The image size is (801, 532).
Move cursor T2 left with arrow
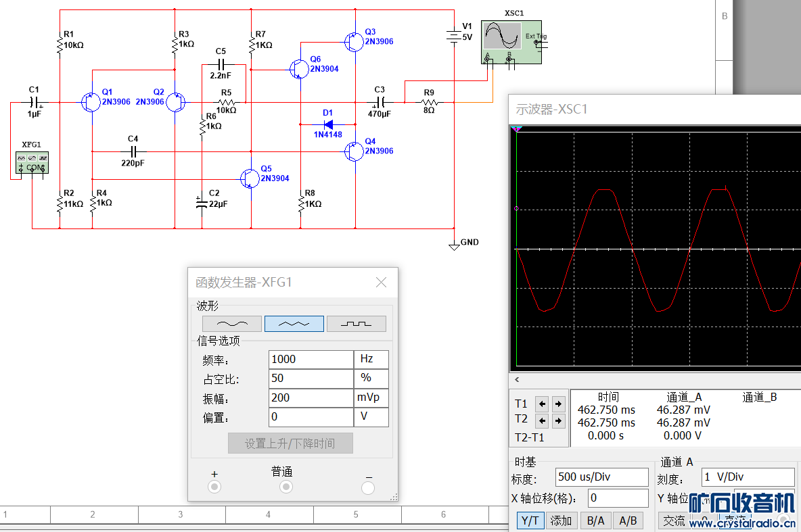(542, 421)
